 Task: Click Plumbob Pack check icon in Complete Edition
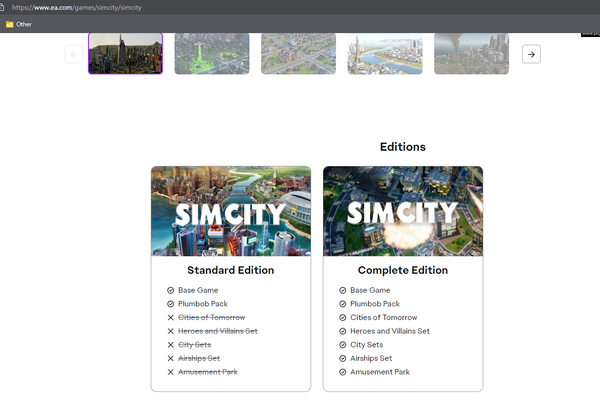coord(342,304)
